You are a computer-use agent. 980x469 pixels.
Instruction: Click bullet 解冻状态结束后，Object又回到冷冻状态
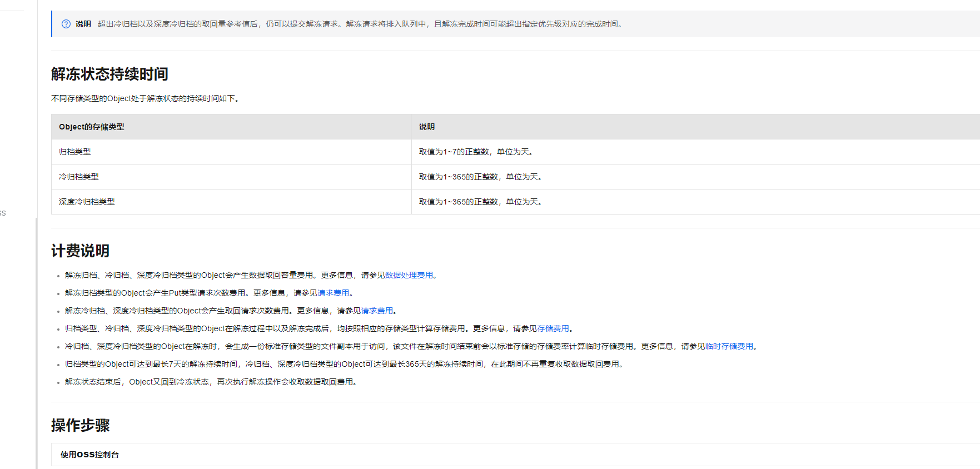pyautogui.click(x=211, y=382)
